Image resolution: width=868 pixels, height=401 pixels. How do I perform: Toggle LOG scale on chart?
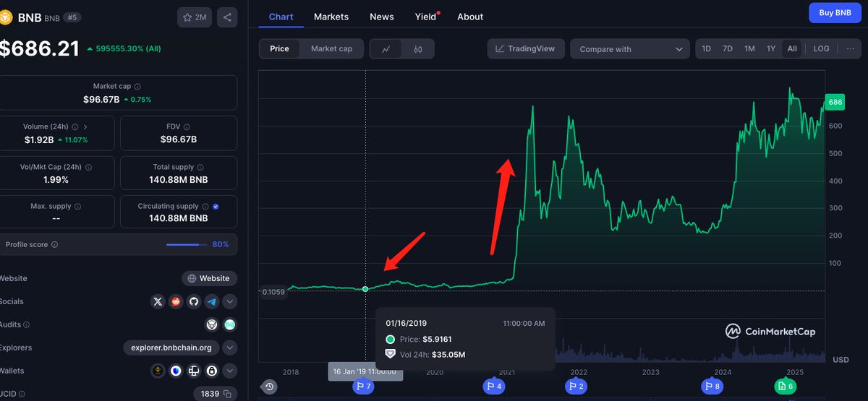[821, 49]
